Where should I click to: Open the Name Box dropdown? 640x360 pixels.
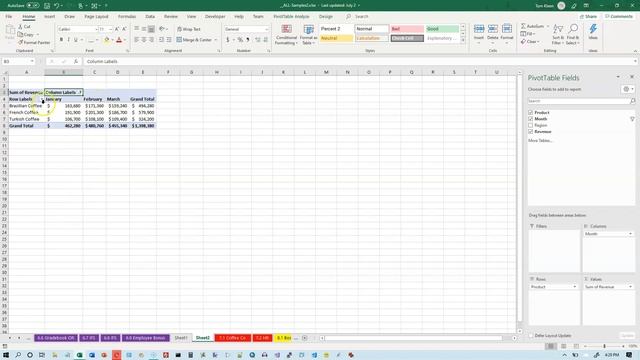32,61
